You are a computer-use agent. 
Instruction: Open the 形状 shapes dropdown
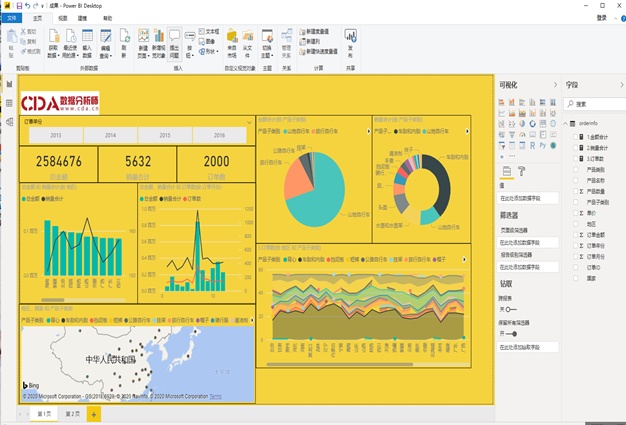pyautogui.click(x=209, y=51)
